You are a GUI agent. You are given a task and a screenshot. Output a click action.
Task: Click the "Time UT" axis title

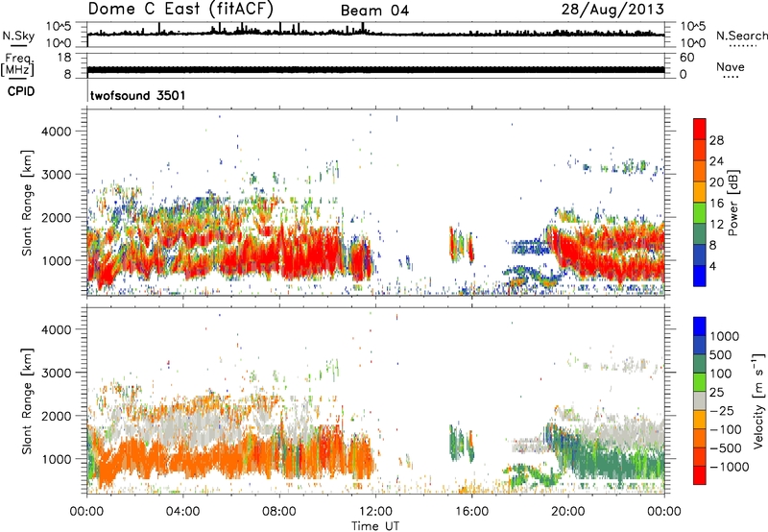click(x=375, y=526)
